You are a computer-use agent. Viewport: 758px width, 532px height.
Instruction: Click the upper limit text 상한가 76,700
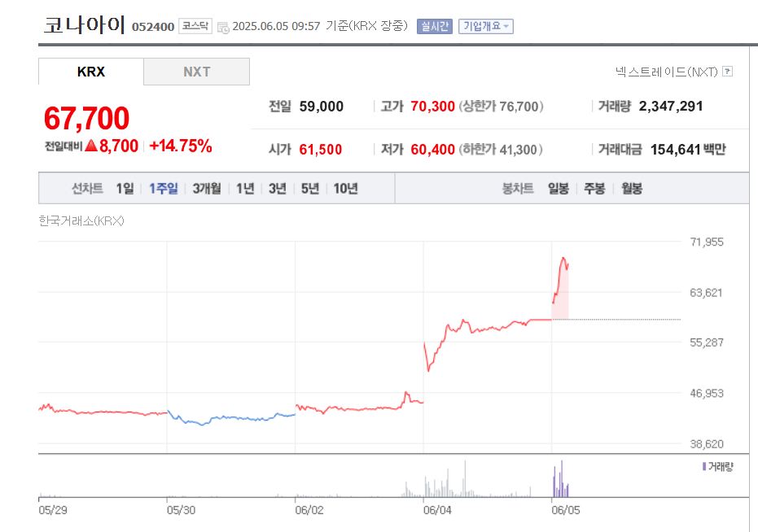501,107
